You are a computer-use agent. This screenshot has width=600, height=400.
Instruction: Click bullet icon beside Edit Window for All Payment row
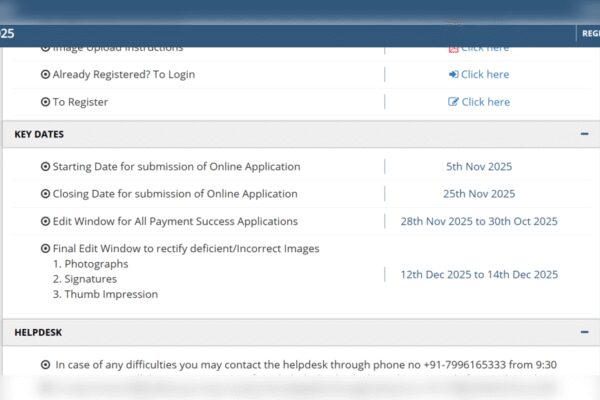point(46,221)
